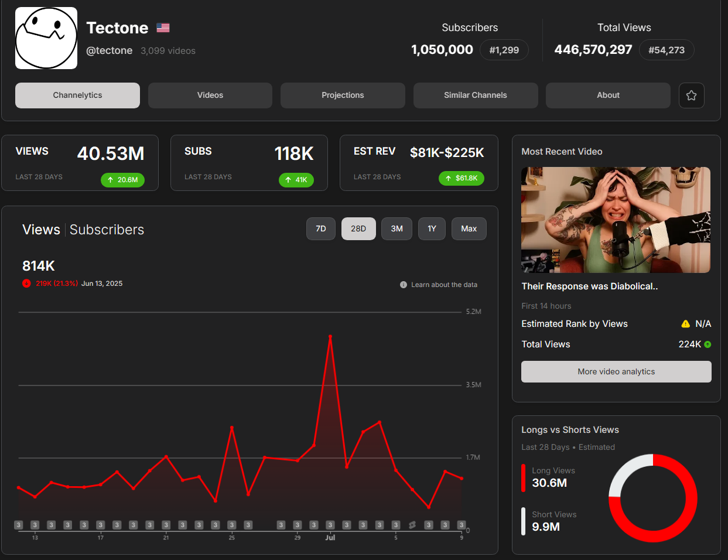728x560 pixels.
Task: Click the SUBS 118K stat card
Action: pyautogui.click(x=249, y=163)
